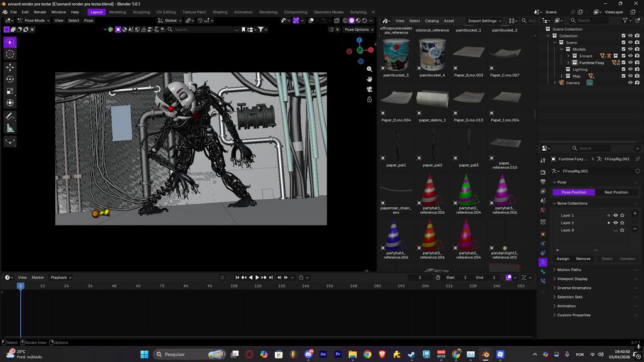Viewport: 644px width, 362px height.
Task: Open Import Settings dropdown in asset browser
Action: pyautogui.click(x=485, y=21)
